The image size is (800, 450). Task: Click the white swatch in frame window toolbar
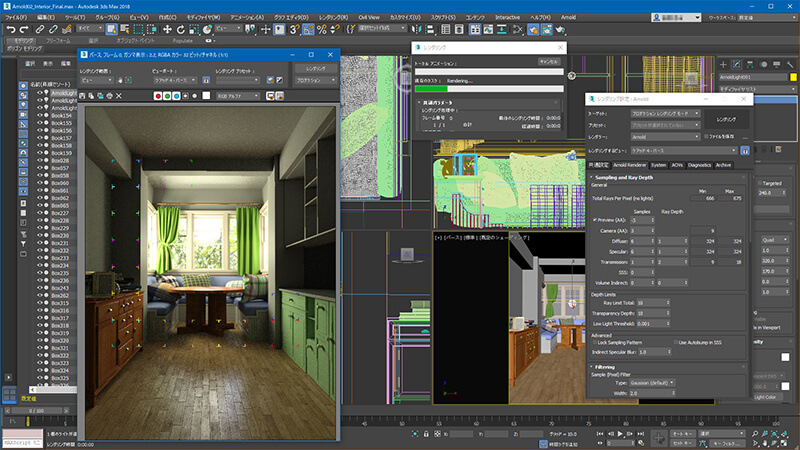206,95
